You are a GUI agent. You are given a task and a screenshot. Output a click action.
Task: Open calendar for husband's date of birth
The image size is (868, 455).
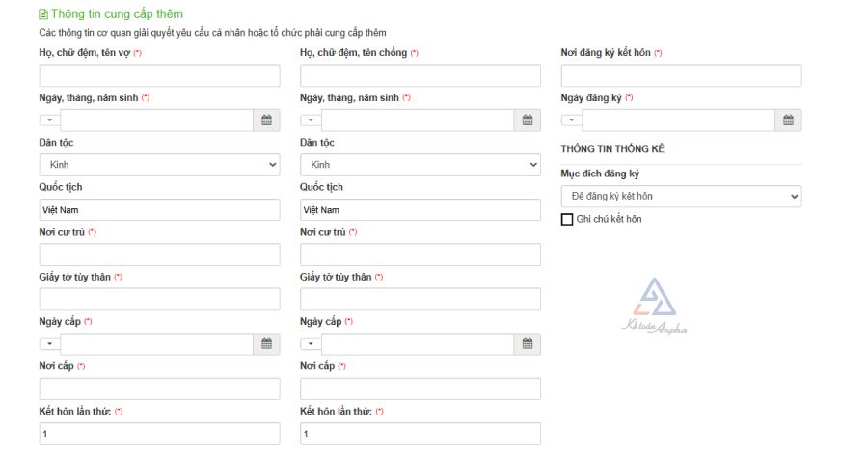[x=527, y=120]
